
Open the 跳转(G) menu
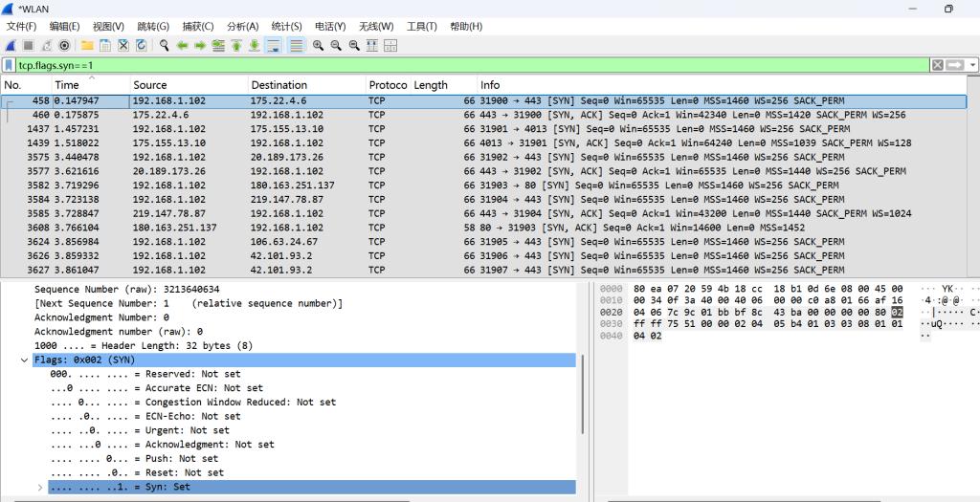153,26
